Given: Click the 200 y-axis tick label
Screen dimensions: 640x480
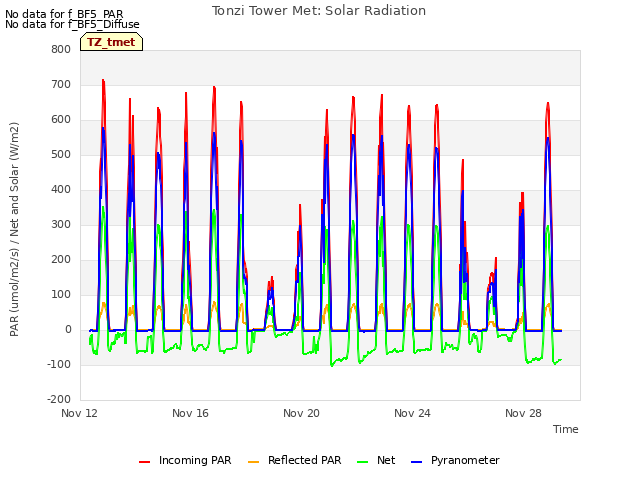Looking at the screenshot, I should click(x=61, y=260).
